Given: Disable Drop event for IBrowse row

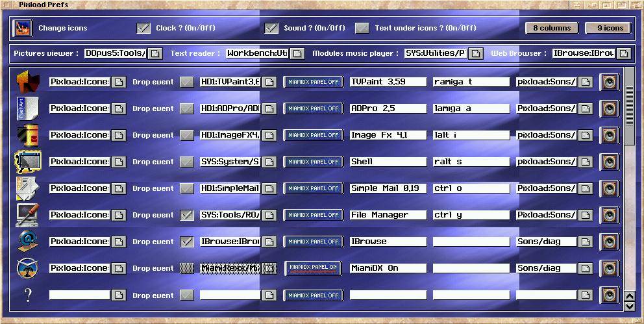Looking at the screenshot, I should point(187,242).
